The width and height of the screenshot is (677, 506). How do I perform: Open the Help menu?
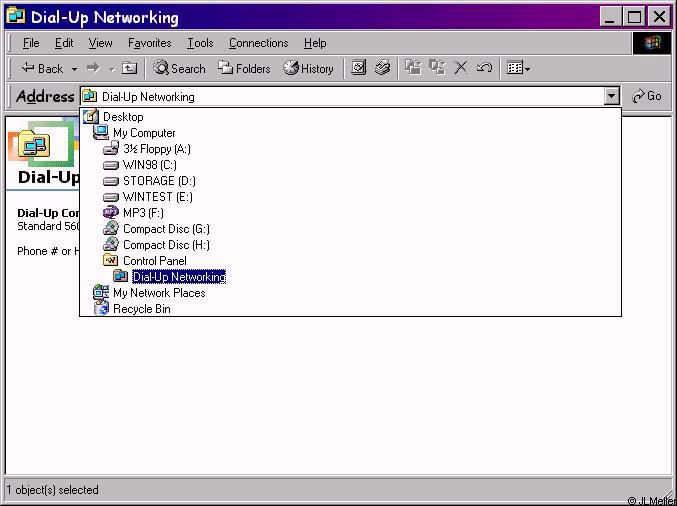coord(315,43)
